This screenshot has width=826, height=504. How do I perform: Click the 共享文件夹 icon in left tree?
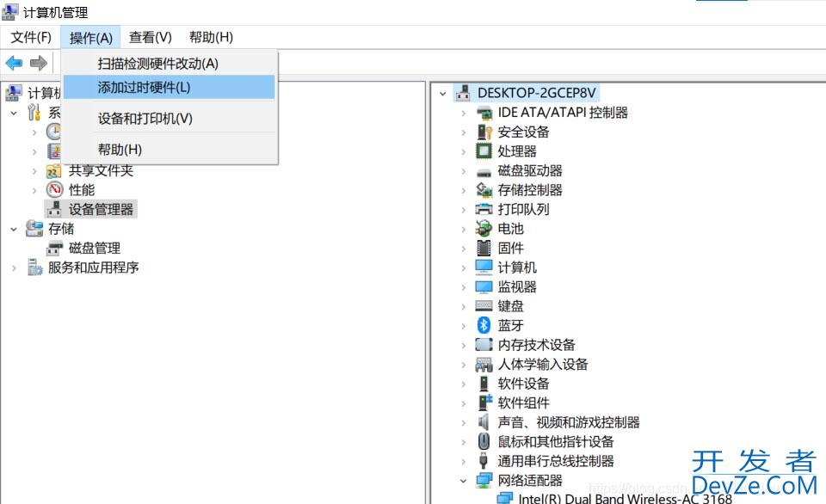pyautogui.click(x=55, y=170)
